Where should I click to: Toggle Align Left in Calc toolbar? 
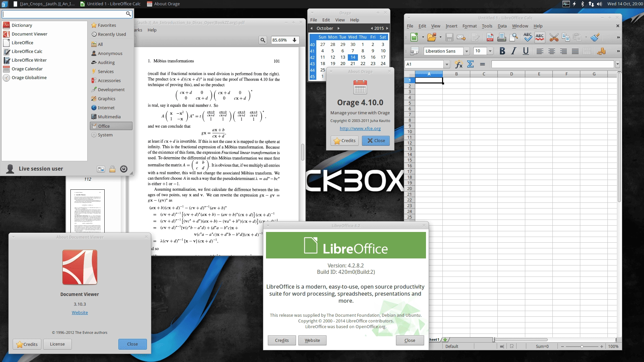(x=540, y=51)
